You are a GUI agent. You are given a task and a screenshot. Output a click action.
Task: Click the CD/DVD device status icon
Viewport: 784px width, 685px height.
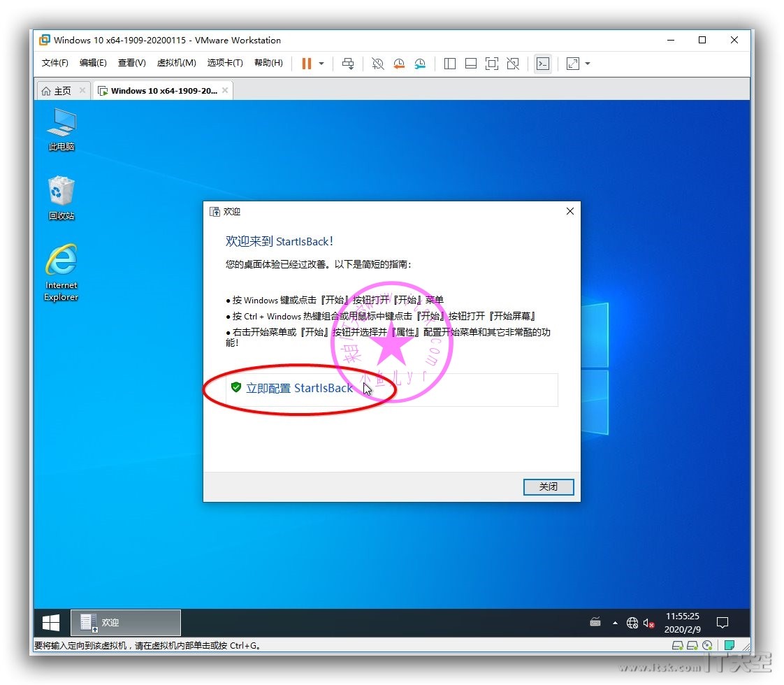click(708, 645)
